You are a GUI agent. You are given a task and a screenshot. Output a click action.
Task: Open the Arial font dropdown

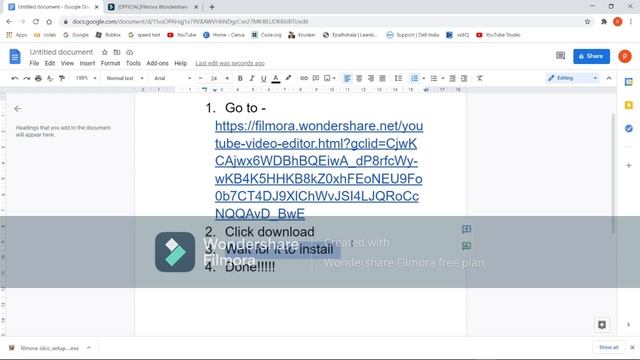[172, 78]
